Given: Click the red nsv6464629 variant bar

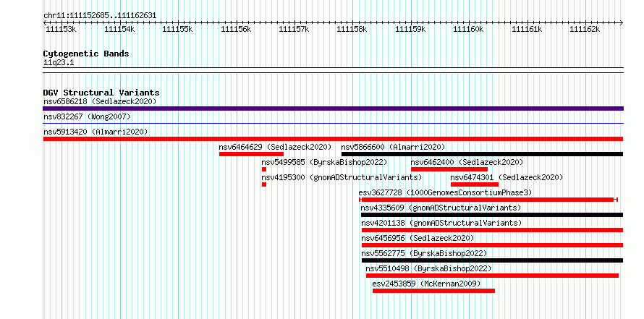Looking at the screenshot, I should pos(251,154).
